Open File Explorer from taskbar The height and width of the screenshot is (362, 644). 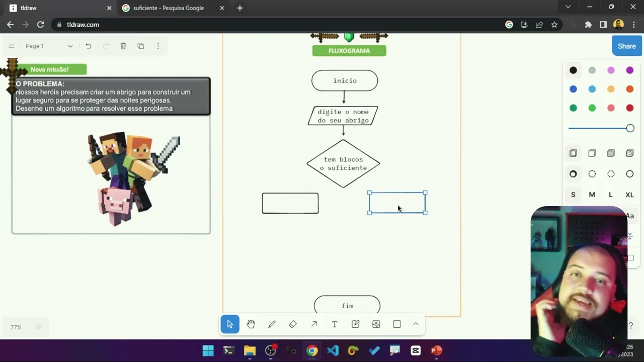pos(250,351)
